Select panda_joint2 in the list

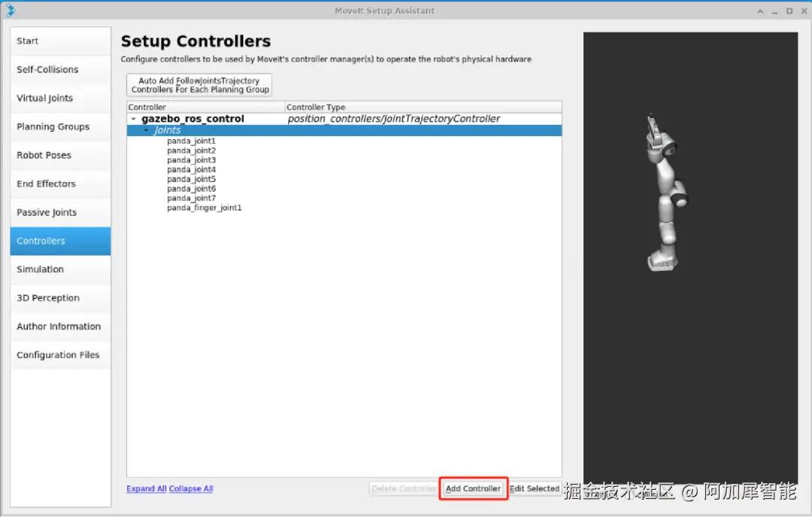click(191, 151)
